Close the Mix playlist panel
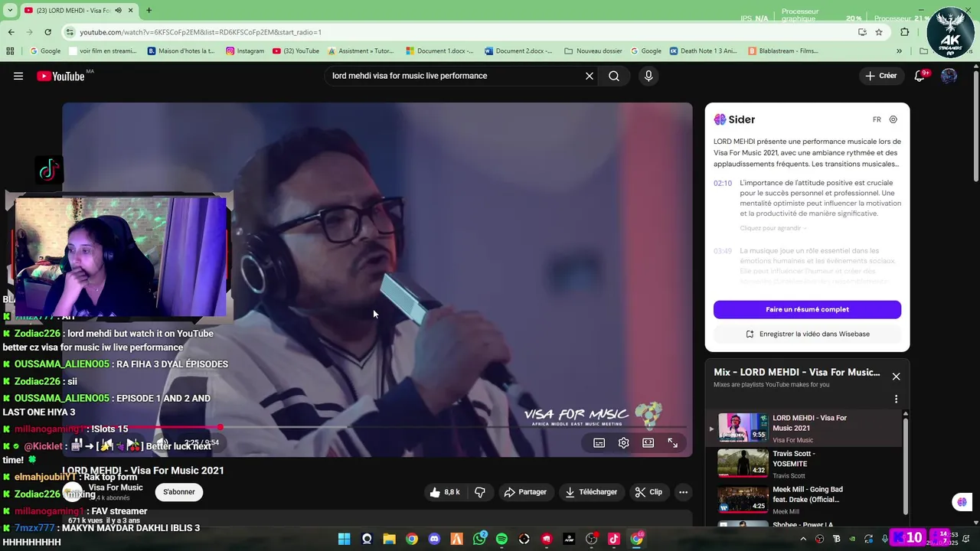Viewport: 980px width, 551px height. [896, 377]
